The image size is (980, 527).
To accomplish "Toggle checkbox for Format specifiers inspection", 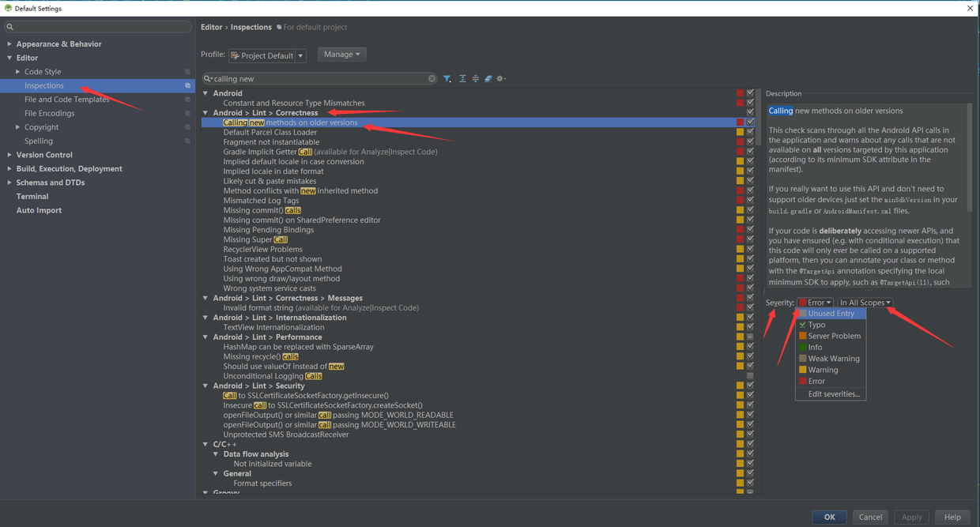I will click(x=750, y=484).
